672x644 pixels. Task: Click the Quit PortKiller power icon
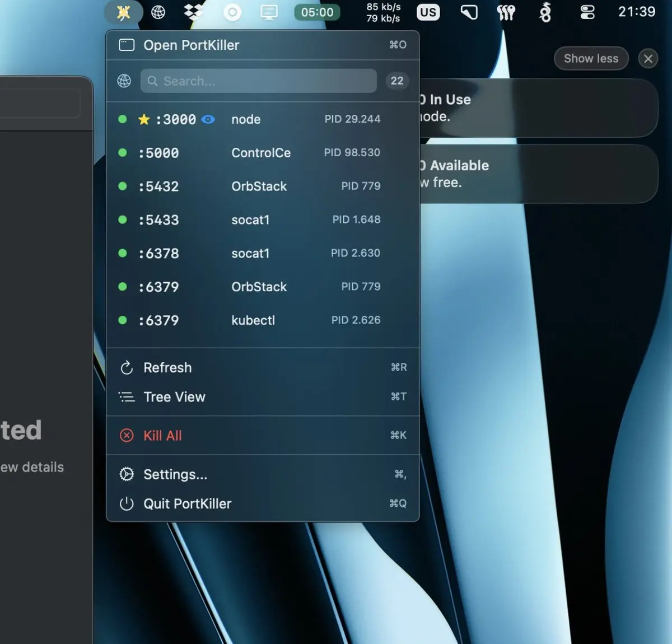point(127,504)
